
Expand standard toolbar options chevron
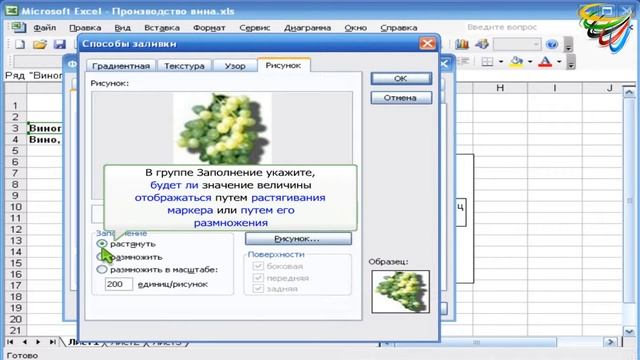568,44
